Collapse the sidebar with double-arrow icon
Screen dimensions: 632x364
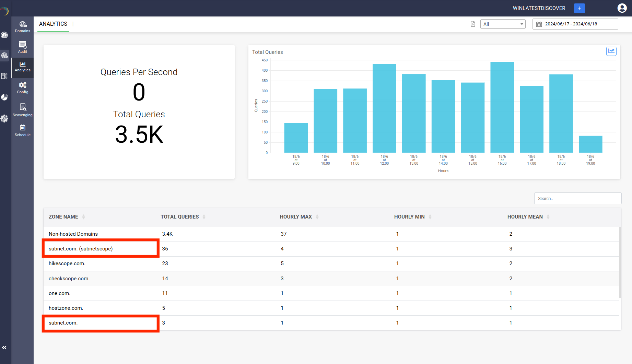[x=4, y=348]
